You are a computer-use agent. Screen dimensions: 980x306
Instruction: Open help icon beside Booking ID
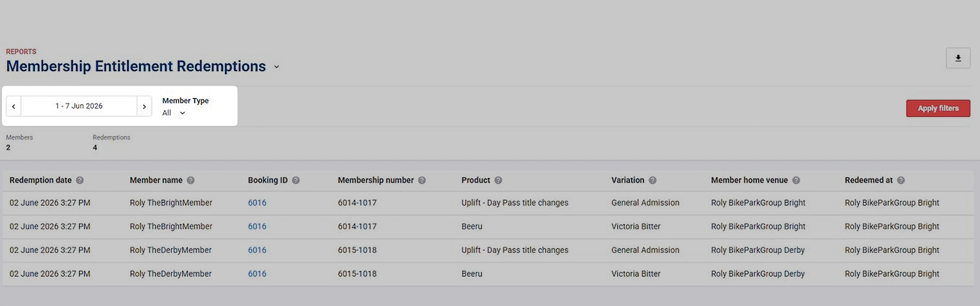(296, 180)
